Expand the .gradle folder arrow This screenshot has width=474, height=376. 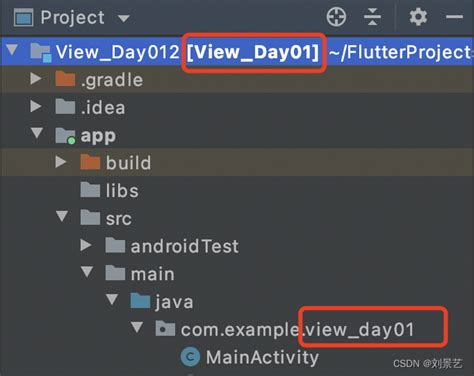(x=35, y=79)
